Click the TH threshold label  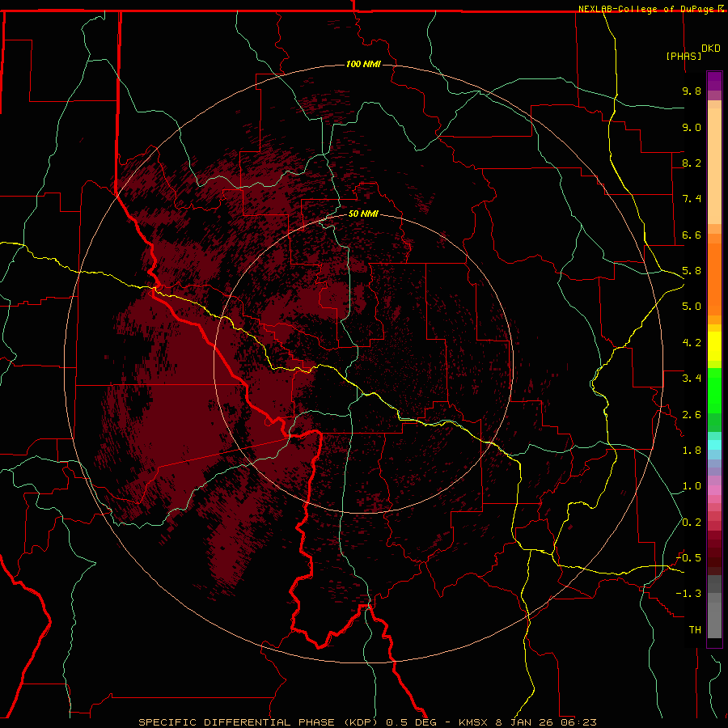pyautogui.click(x=695, y=630)
